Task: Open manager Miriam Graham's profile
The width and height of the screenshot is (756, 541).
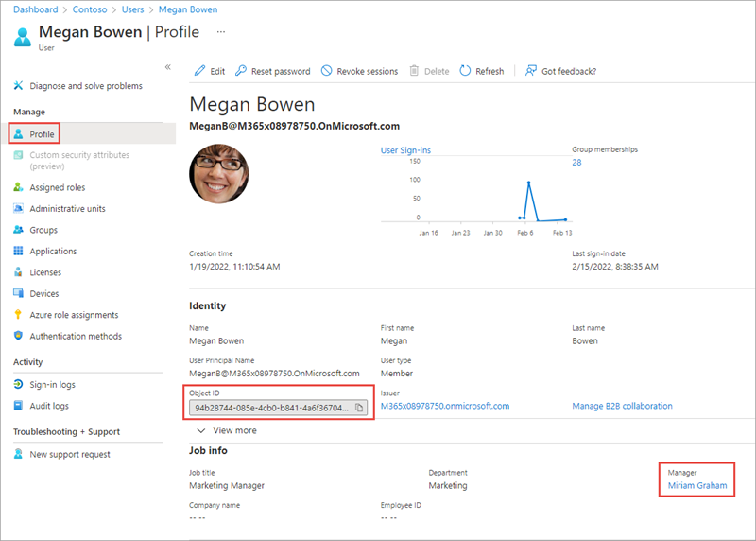Action: [697, 485]
